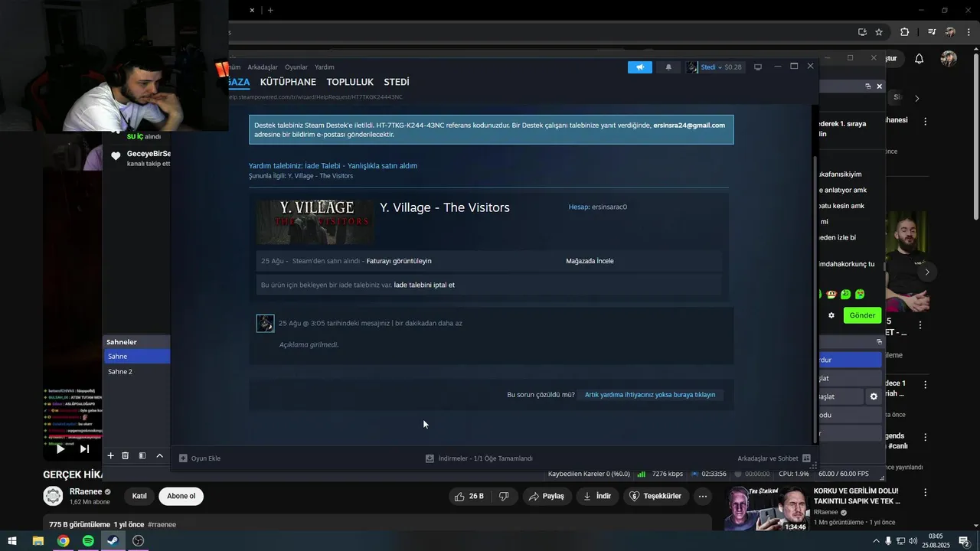Open Steam notifications bell
This screenshot has height=551, width=980.
(x=668, y=67)
